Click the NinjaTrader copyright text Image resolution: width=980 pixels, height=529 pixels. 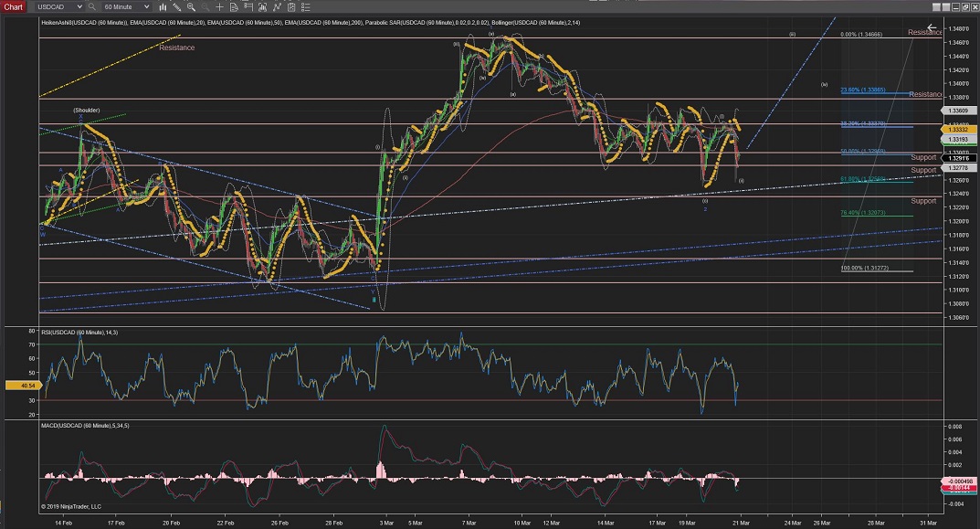(72, 504)
